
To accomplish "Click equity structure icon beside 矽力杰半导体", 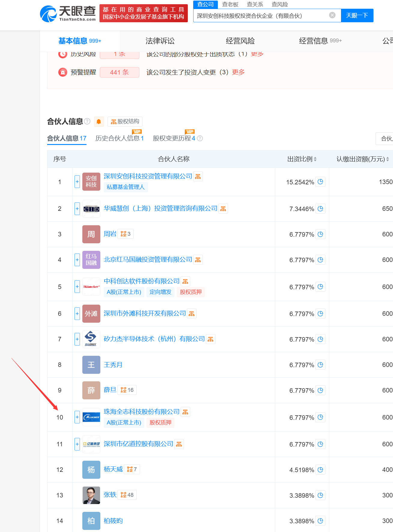I will 211,339.
